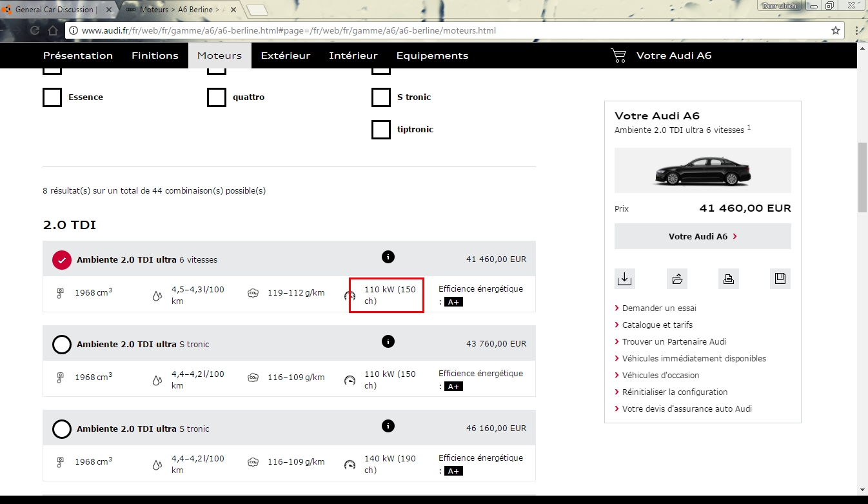Click the sidebar Prix 41 460,00 EUR amount

[x=745, y=208]
